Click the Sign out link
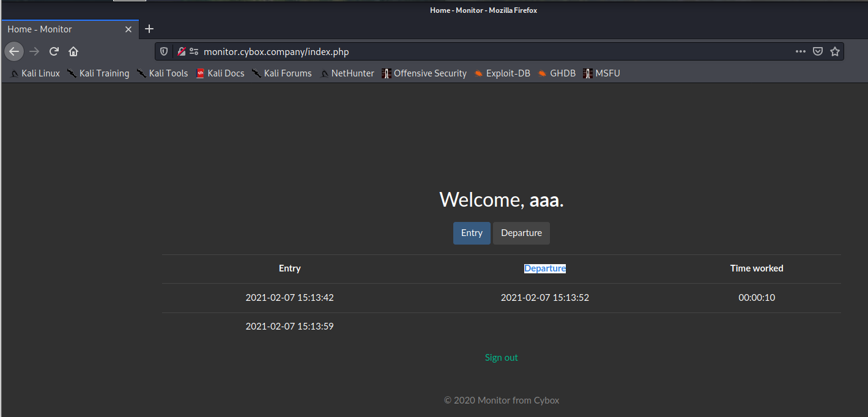 (x=502, y=358)
